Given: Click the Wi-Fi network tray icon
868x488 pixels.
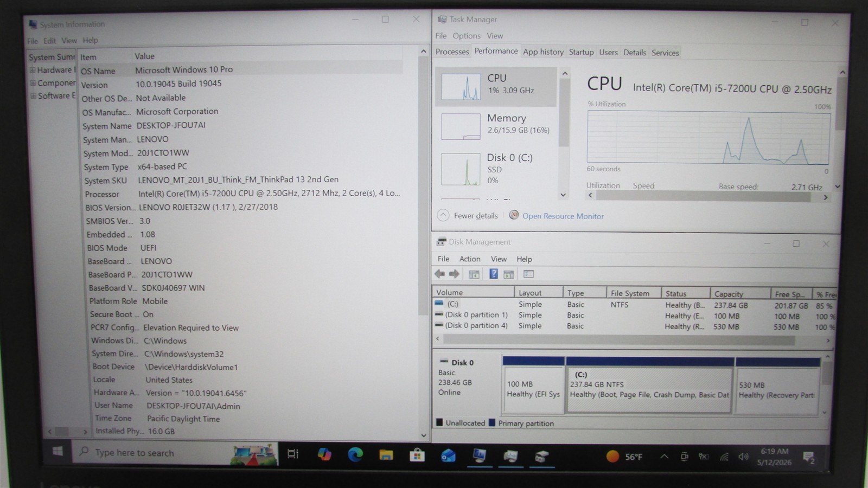Looking at the screenshot, I should [724, 457].
